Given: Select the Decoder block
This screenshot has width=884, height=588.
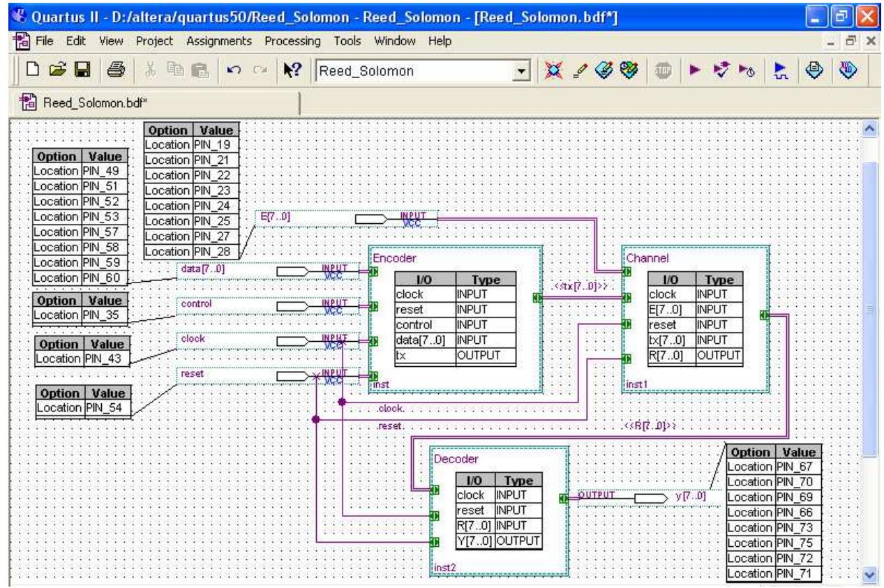Looking at the screenshot, I should (x=499, y=511).
